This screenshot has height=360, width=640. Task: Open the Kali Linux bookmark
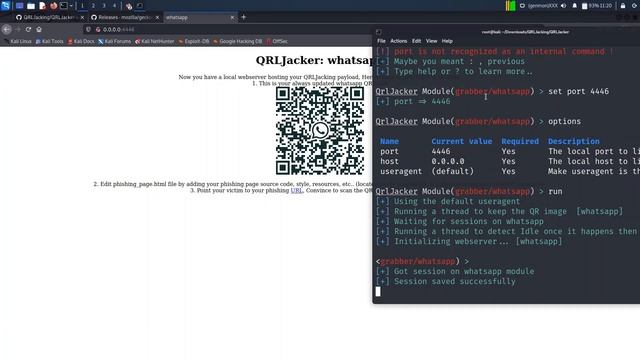18,41
